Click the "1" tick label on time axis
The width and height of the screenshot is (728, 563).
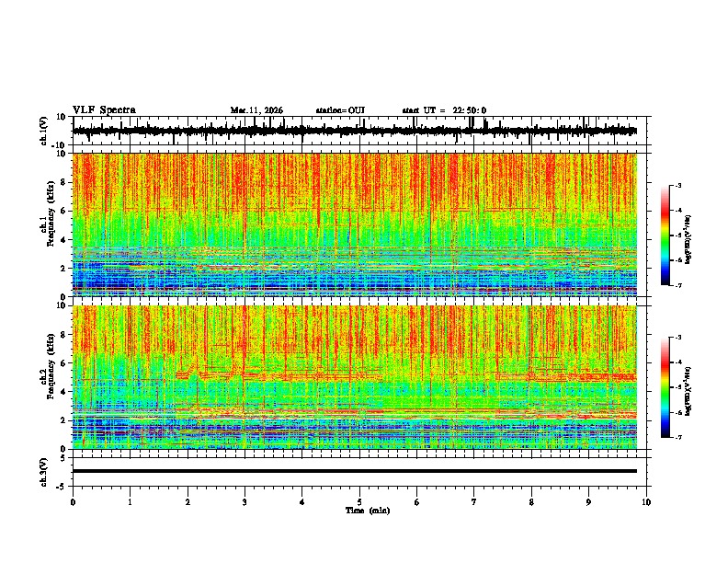(130, 502)
